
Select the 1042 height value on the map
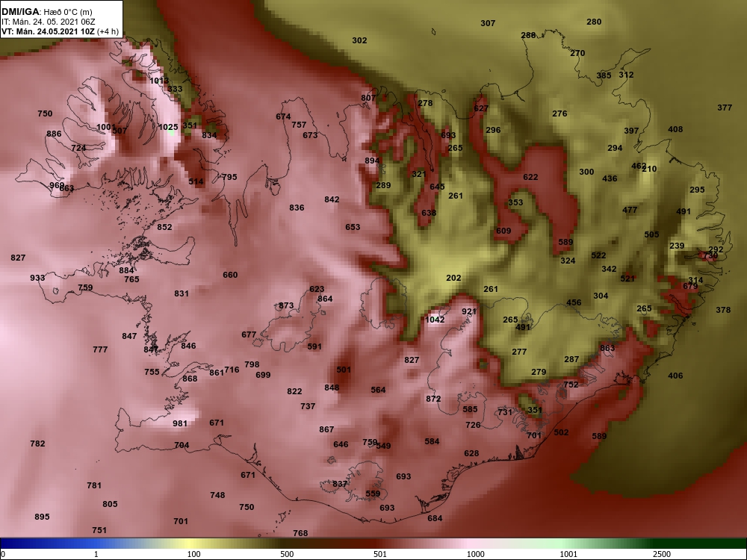click(x=435, y=320)
